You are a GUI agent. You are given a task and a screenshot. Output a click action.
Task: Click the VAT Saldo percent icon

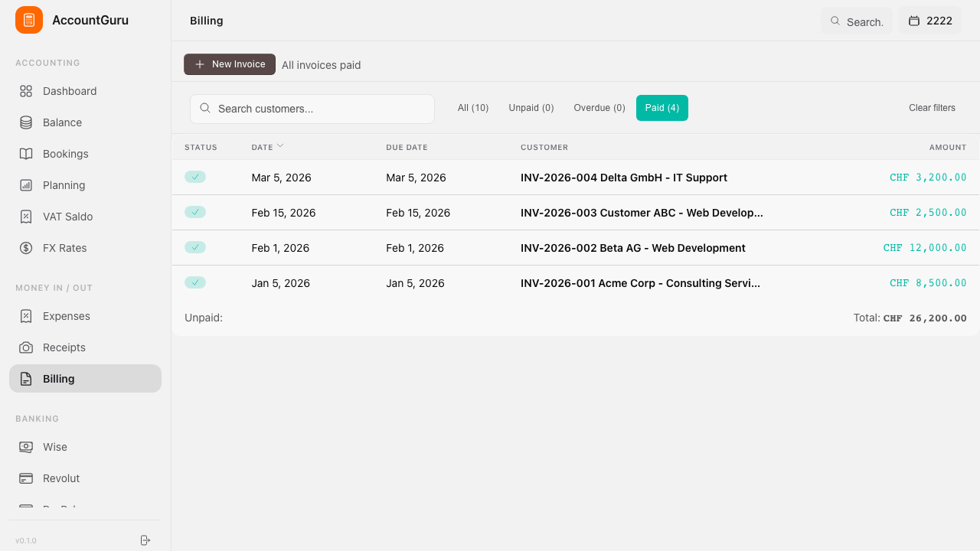click(x=26, y=217)
